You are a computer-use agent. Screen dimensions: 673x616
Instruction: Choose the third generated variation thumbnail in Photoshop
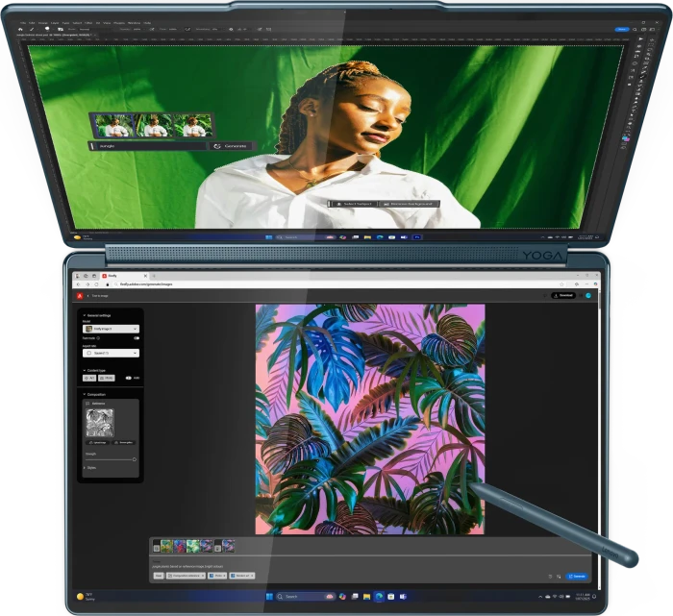point(192,125)
